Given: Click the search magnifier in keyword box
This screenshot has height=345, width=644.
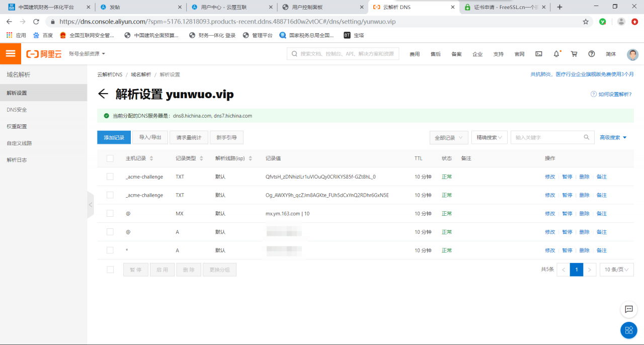Looking at the screenshot, I should (x=586, y=137).
